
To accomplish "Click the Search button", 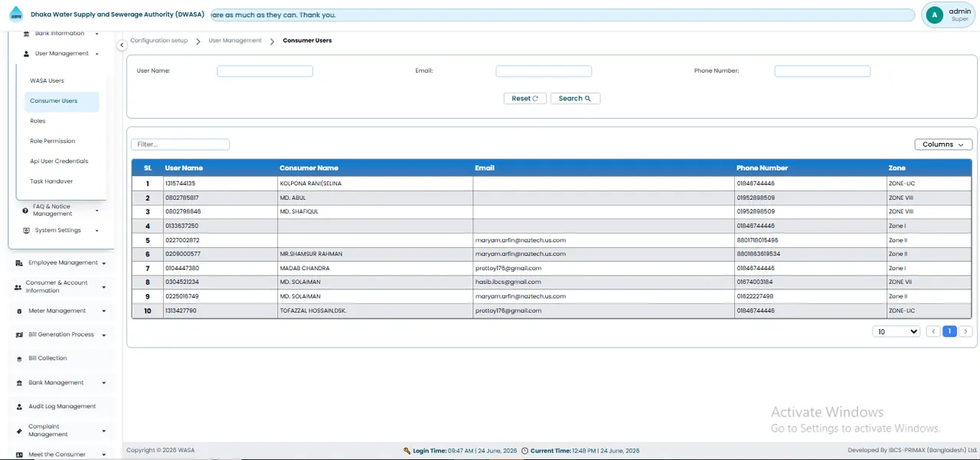I will [x=575, y=99].
